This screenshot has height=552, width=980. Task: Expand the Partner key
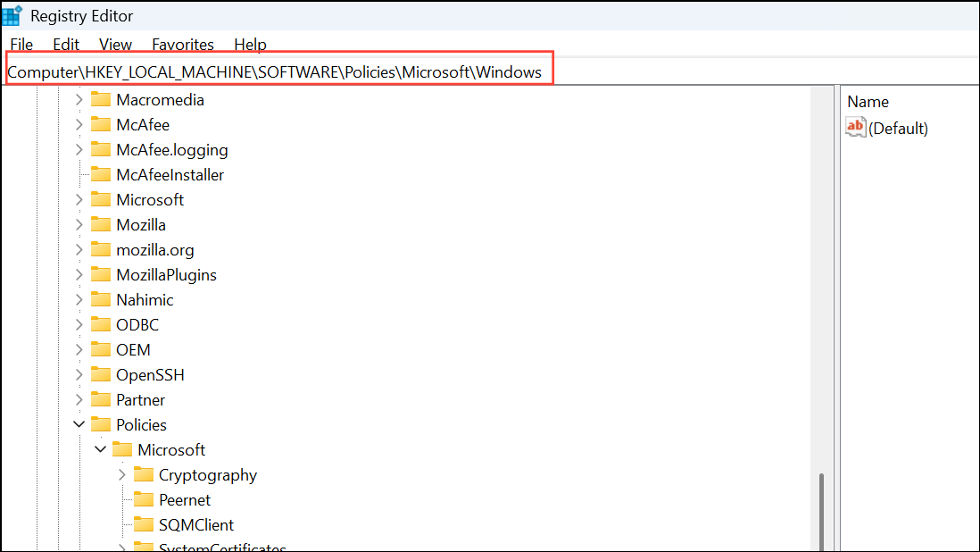tap(79, 399)
